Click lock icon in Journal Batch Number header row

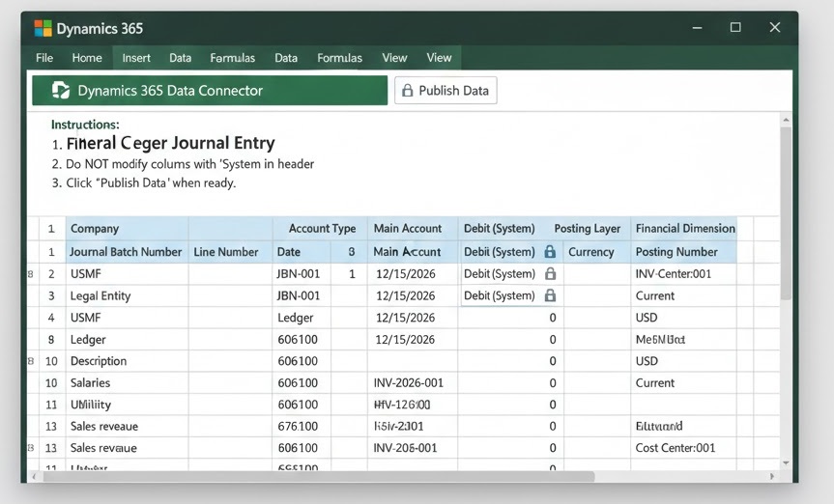click(550, 252)
